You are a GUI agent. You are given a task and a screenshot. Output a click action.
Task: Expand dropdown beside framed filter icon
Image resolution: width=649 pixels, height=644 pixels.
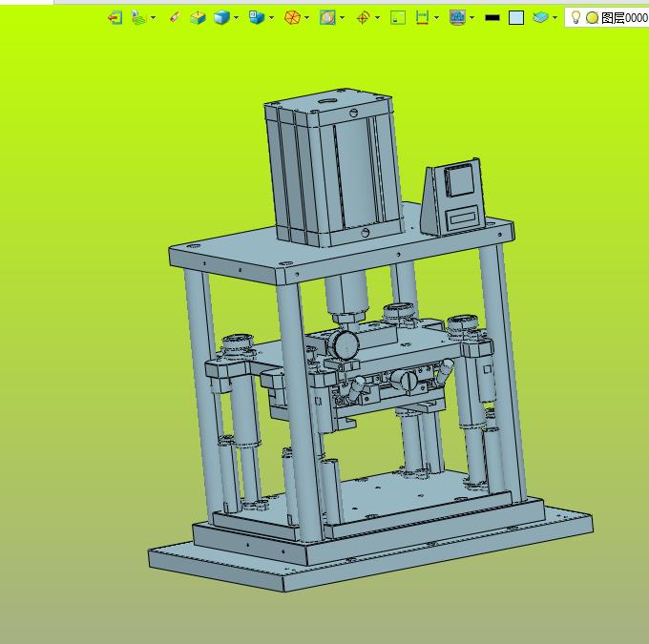[x=343, y=18]
